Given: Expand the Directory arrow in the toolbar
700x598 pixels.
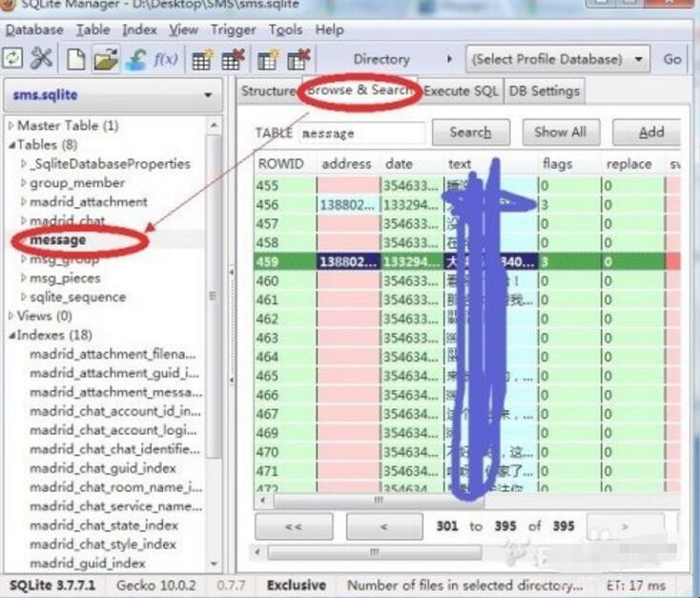Looking at the screenshot, I should [x=449, y=59].
